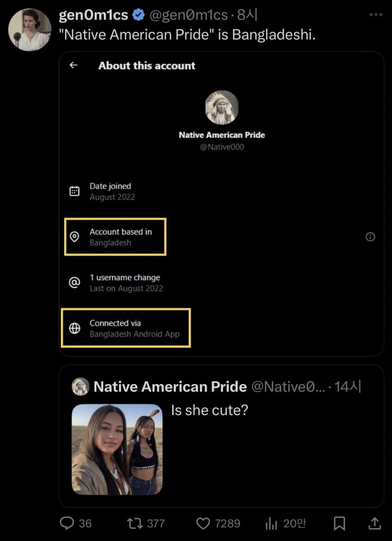Click the globe icon by Connected via

click(x=75, y=328)
